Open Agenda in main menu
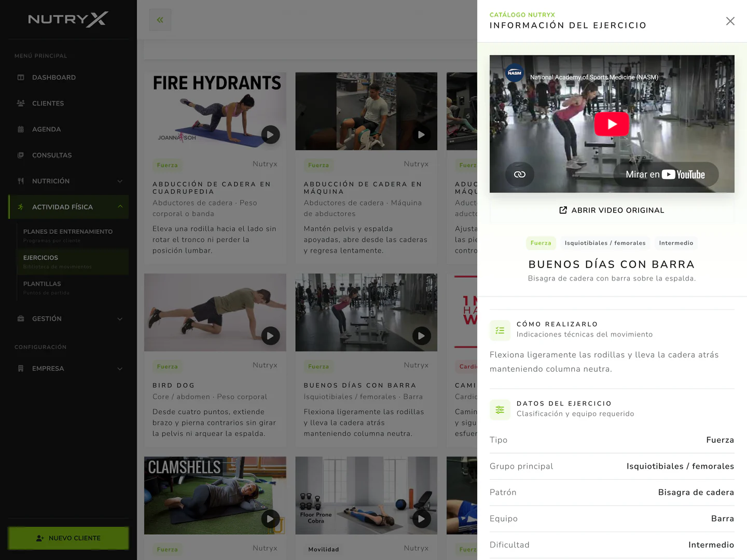This screenshot has width=747, height=560. click(x=68, y=129)
